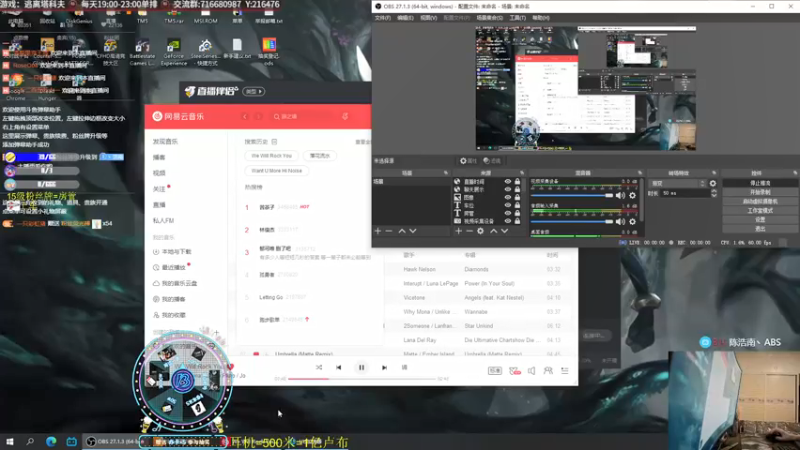Adjust transition duration stepper arrows
Screen dimensions: 800x450
click(714, 193)
